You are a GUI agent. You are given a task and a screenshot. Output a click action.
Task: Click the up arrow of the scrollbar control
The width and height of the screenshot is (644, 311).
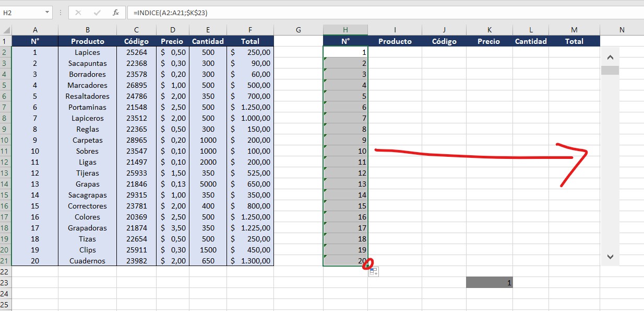click(x=610, y=57)
